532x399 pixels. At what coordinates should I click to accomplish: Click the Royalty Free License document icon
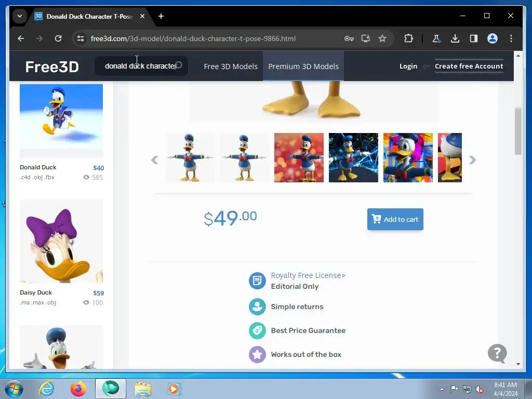pyautogui.click(x=257, y=281)
